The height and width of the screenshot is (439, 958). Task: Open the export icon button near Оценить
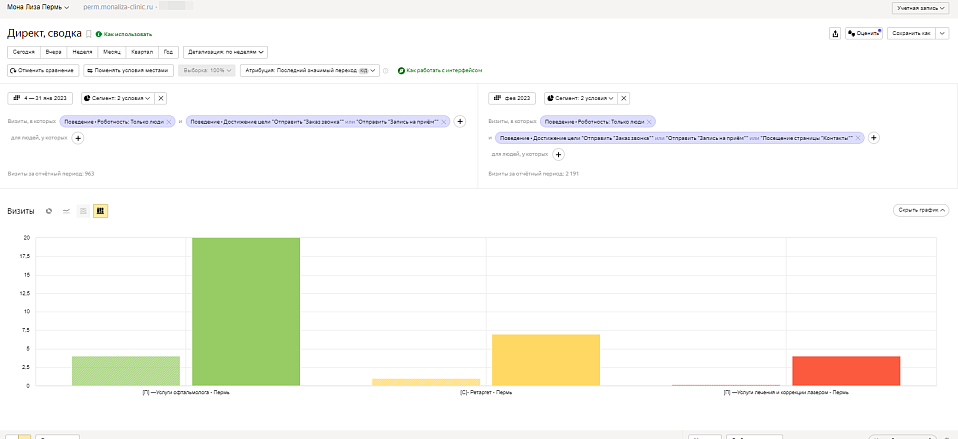pyautogui.click(x=835, y=34)
